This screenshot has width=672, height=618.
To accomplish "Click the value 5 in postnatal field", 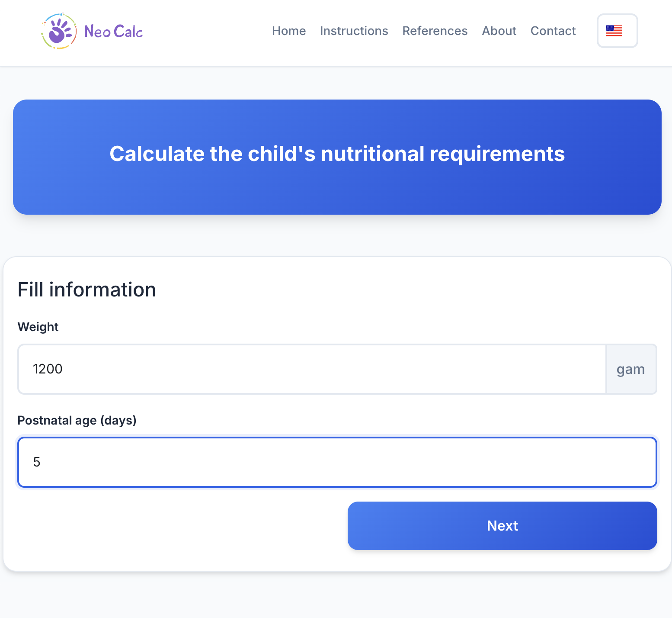I will pos(37,462).
